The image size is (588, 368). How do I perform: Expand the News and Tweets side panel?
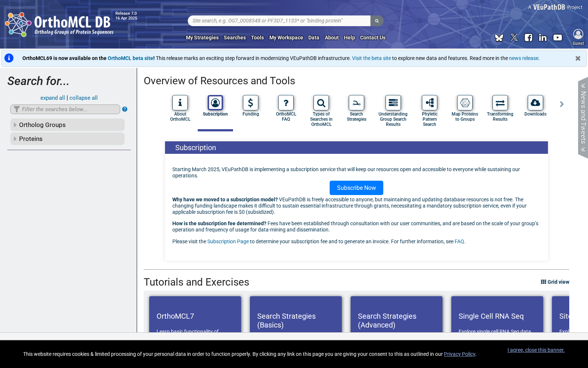[x=583, y=118]
